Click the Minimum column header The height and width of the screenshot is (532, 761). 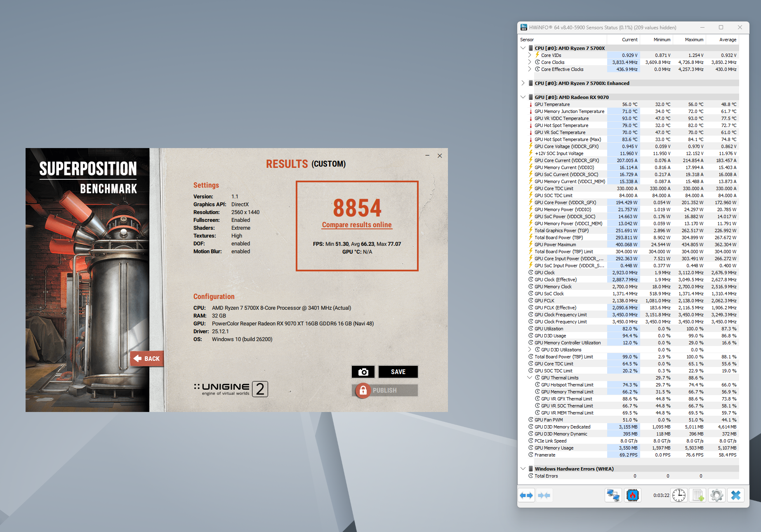tap(656, 40)
